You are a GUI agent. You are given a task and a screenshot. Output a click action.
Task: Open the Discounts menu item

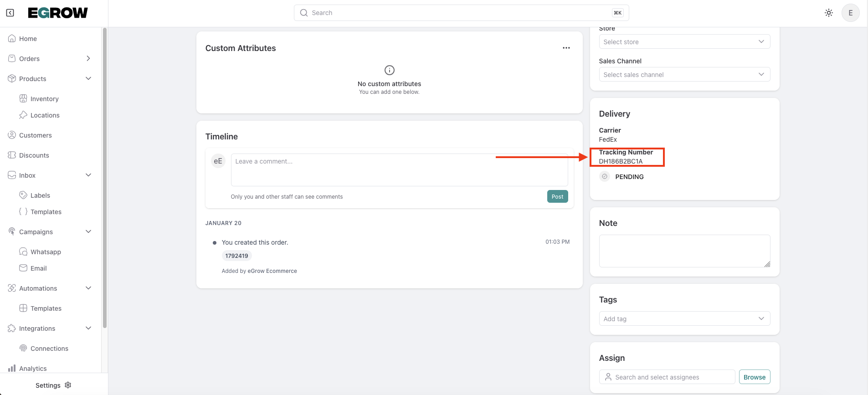(34, 155)
